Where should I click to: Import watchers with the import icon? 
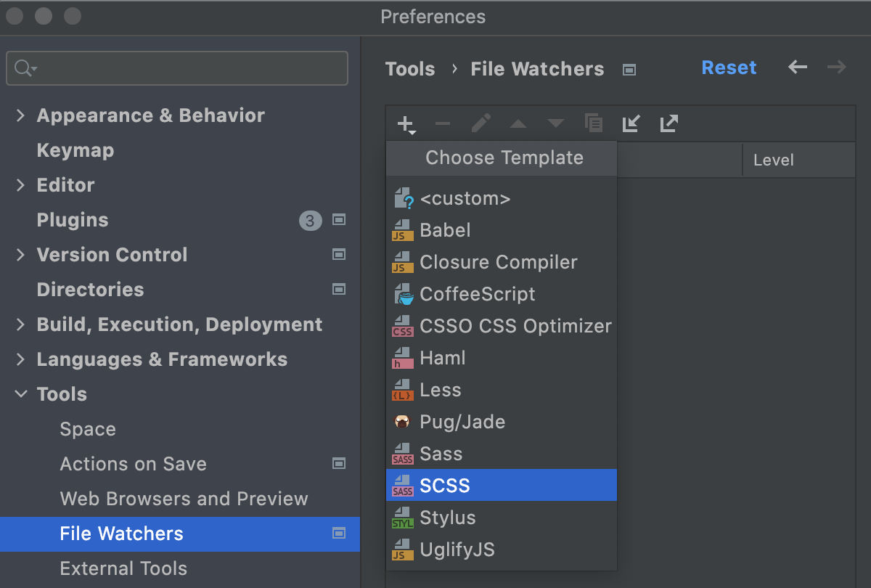pos(631,123)
